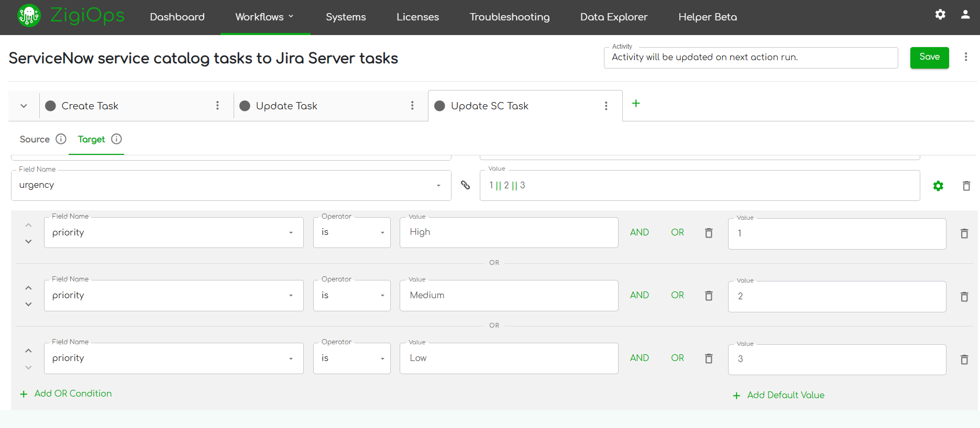Move the Low condition row up
This screenshot has height=428, width=980.
click(x=28, y=351)
